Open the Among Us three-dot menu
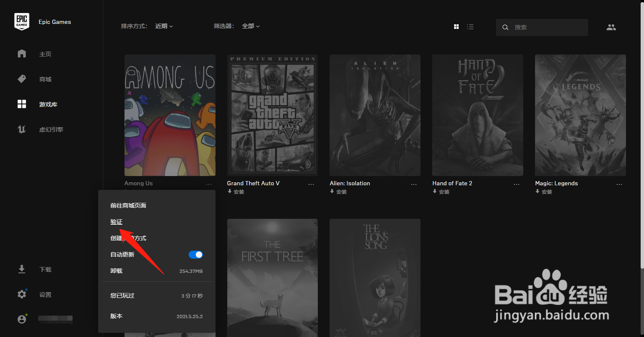This screenshot has width=644, height=337. (x=208, y=184)
